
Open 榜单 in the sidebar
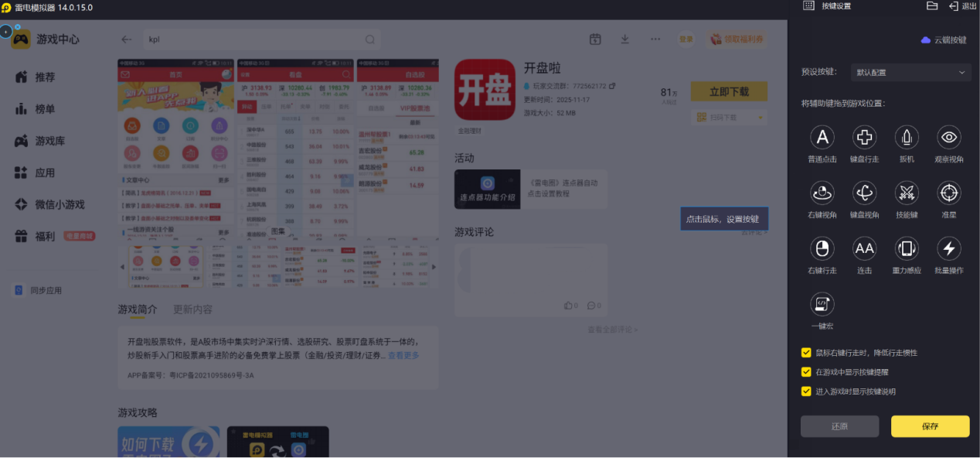[36, 109]
